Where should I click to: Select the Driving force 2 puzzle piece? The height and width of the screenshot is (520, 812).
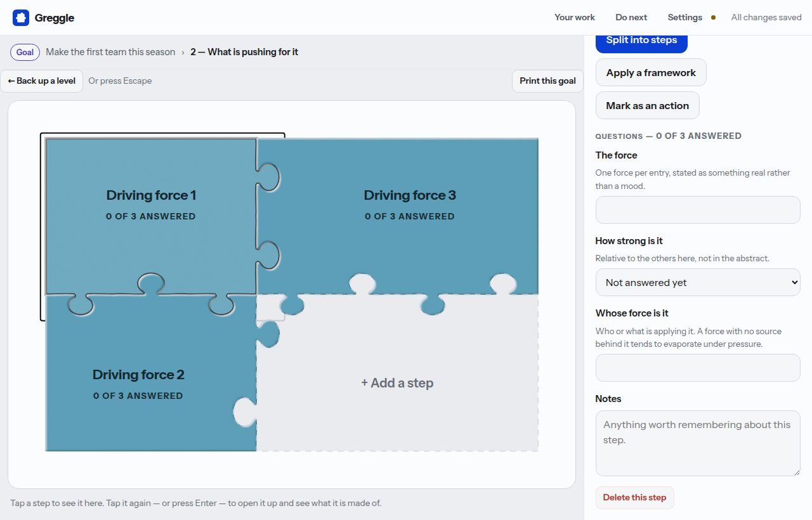pyautogui.click(x=138, y=383)
